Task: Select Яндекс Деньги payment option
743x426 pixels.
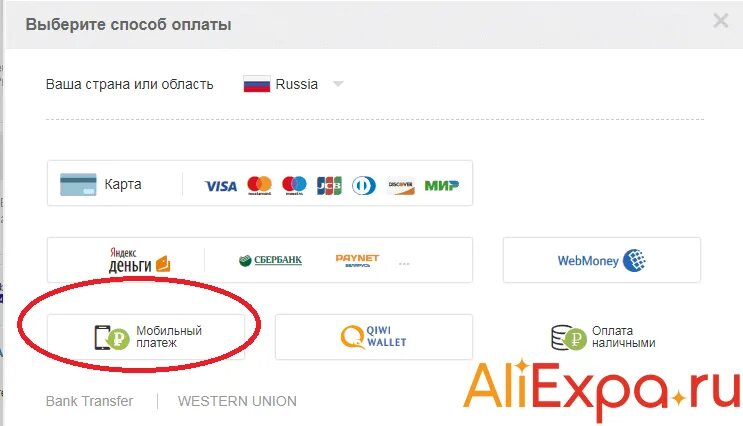Action: point(139,260)
